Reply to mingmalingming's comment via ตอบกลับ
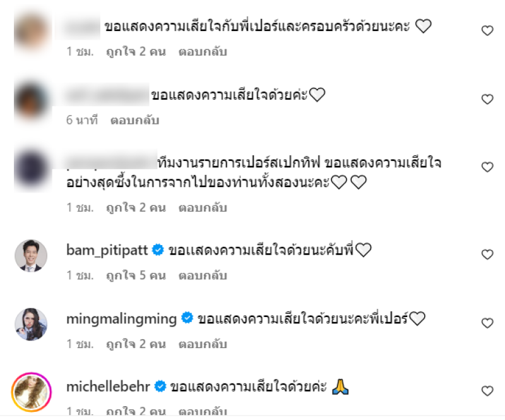The width and height of the screenshot is (505, 420). (x=203, y=344)
